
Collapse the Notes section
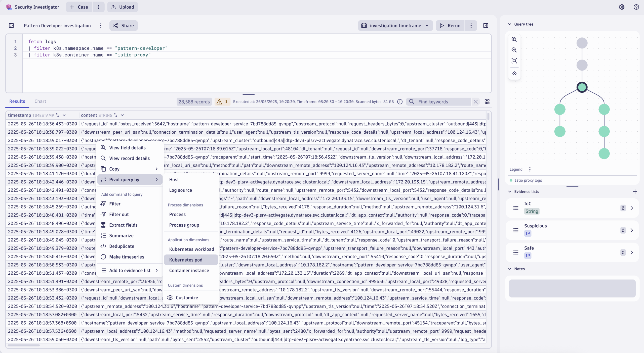509,269
